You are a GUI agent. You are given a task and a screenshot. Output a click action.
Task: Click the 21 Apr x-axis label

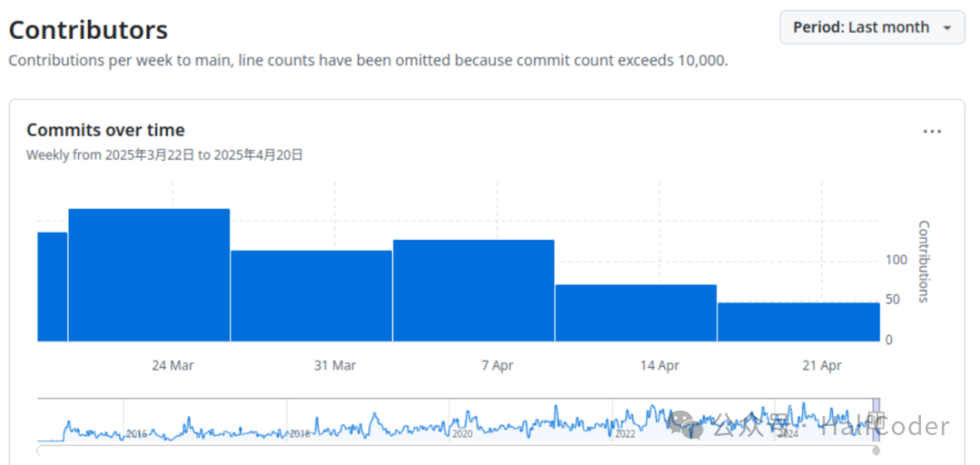[x=822, y=365]
